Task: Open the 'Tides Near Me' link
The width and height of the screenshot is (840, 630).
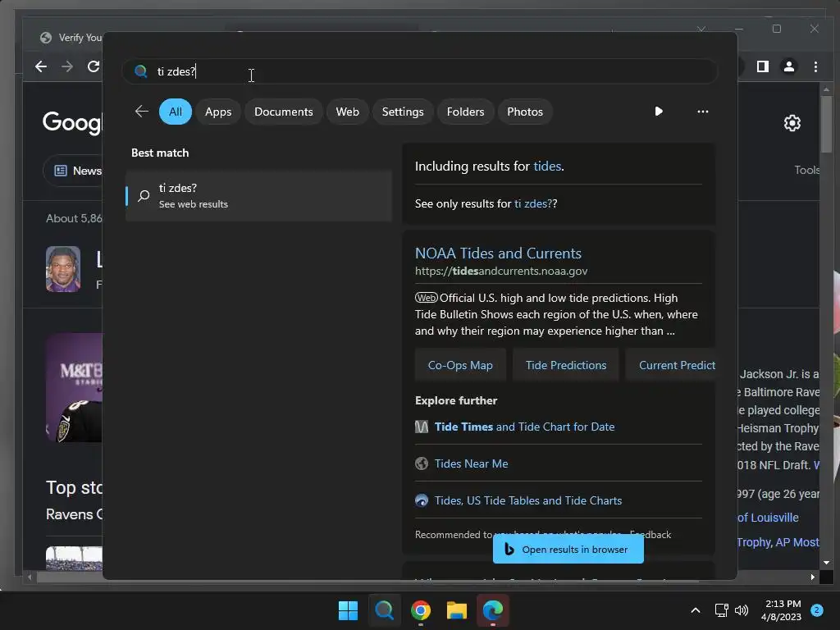Action: coord(471,463)
